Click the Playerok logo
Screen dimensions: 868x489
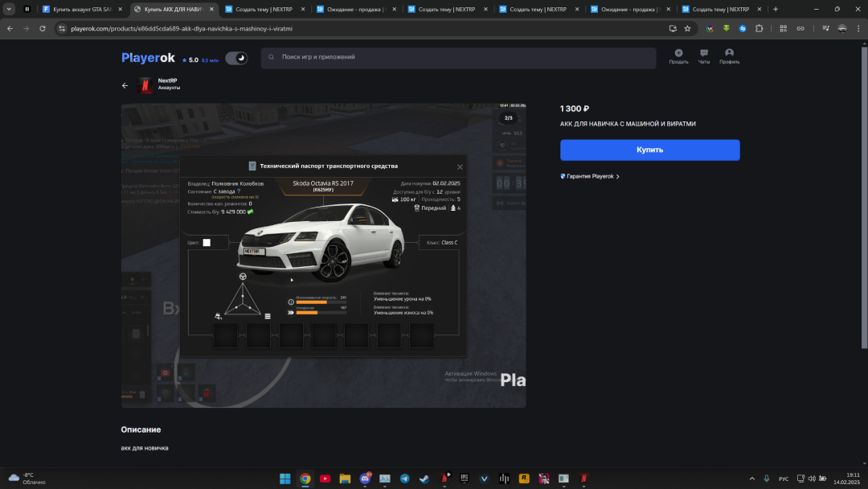coord(148,58)
